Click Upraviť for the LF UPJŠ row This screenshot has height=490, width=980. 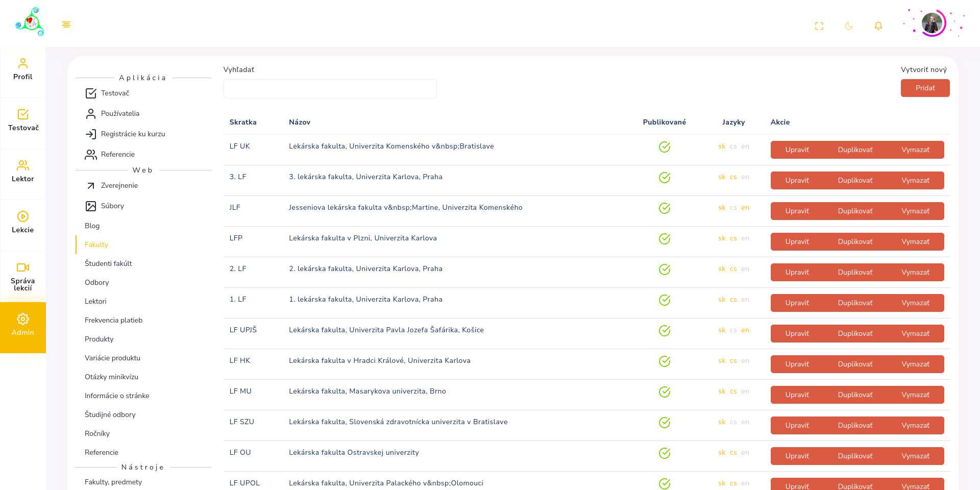click(797, 333)
